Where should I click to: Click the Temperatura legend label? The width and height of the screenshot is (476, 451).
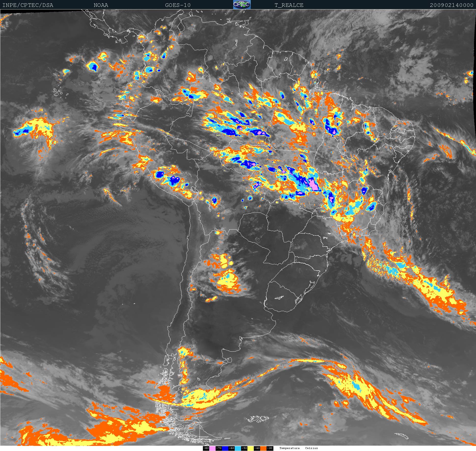(x=289, y=448)
